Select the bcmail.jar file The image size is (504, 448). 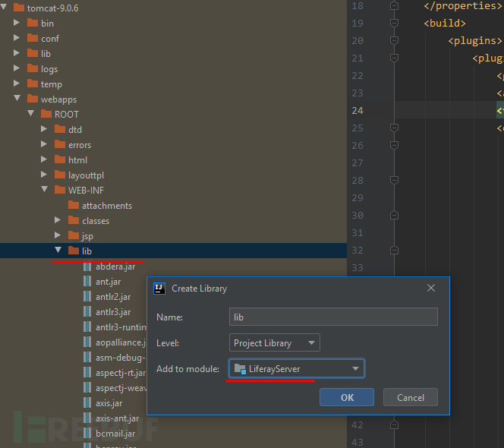(115, 434)
